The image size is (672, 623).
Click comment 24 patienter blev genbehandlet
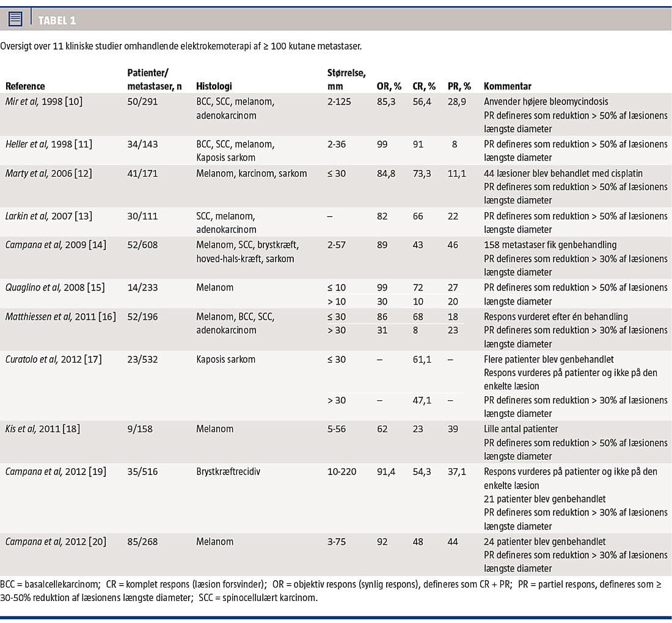545,542
